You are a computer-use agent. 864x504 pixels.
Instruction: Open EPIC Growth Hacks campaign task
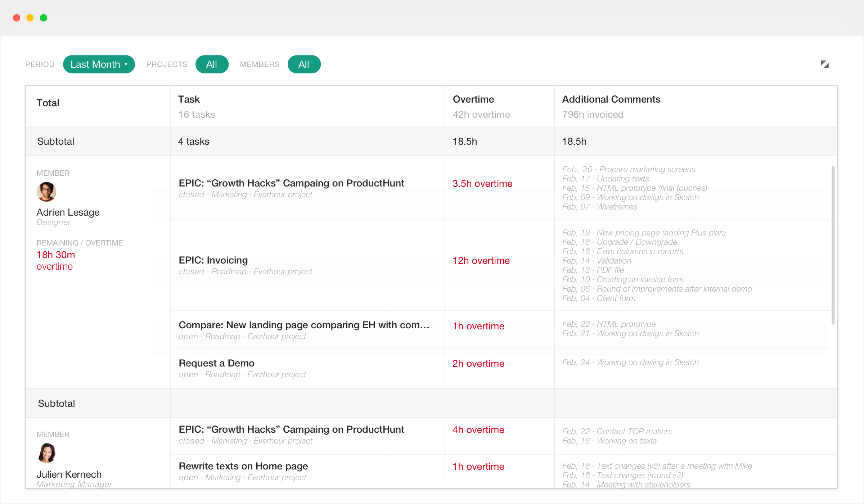click(x=292, y=183)
